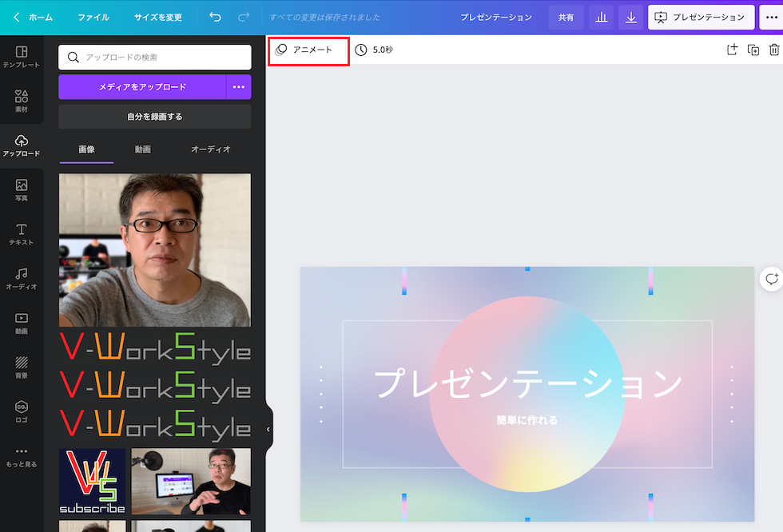783x532 pixels.
Task: Collapse the uploads panel with the chevron
Action: pyautogui.click(x=267, y=429)
